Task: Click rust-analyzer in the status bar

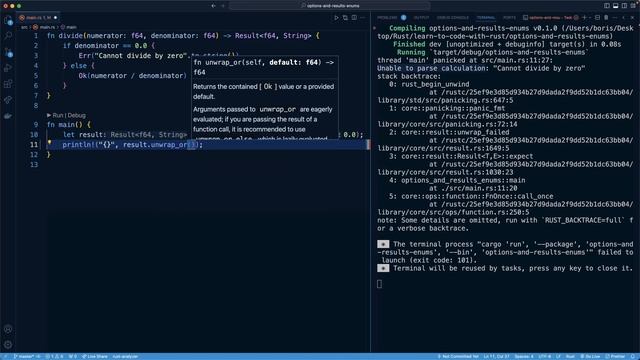Action: 125,356
